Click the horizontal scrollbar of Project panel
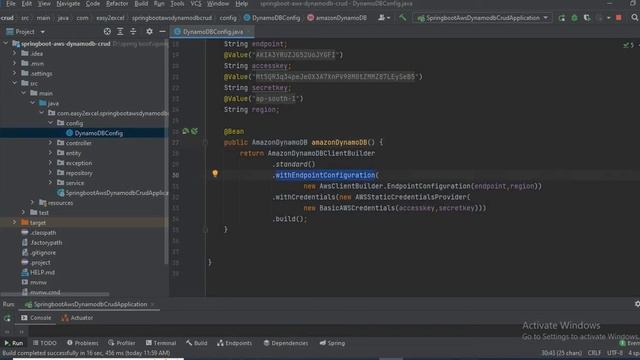 point(55,294)
